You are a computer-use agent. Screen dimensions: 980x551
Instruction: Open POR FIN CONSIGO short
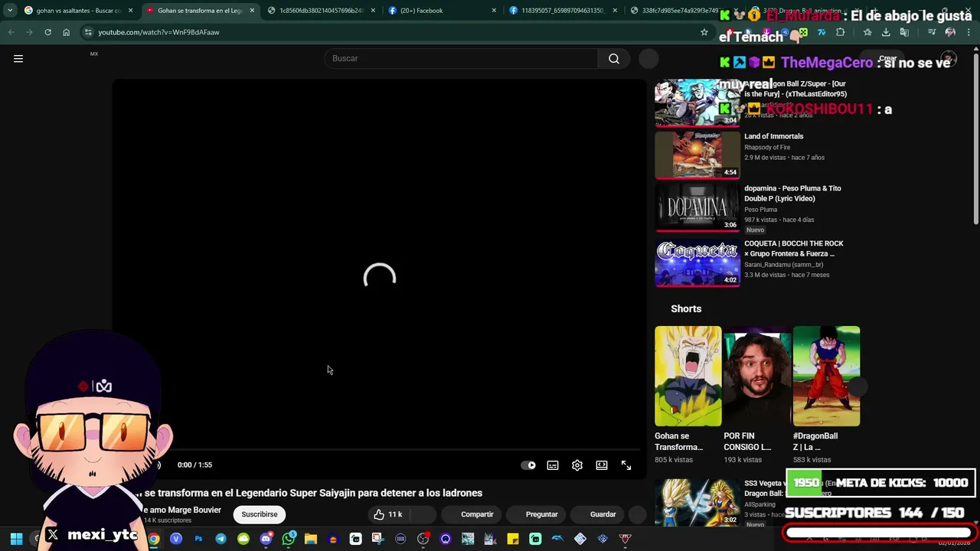756,376
